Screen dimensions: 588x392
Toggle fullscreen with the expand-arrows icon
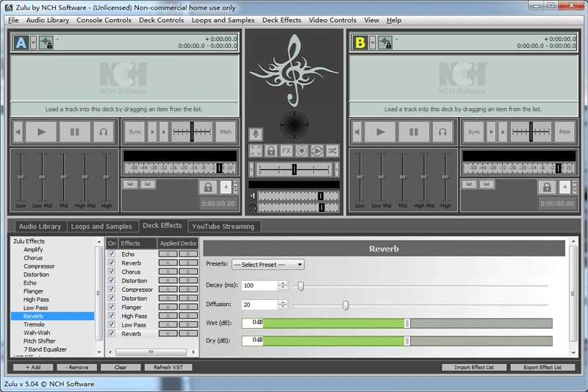pos(256,151)
